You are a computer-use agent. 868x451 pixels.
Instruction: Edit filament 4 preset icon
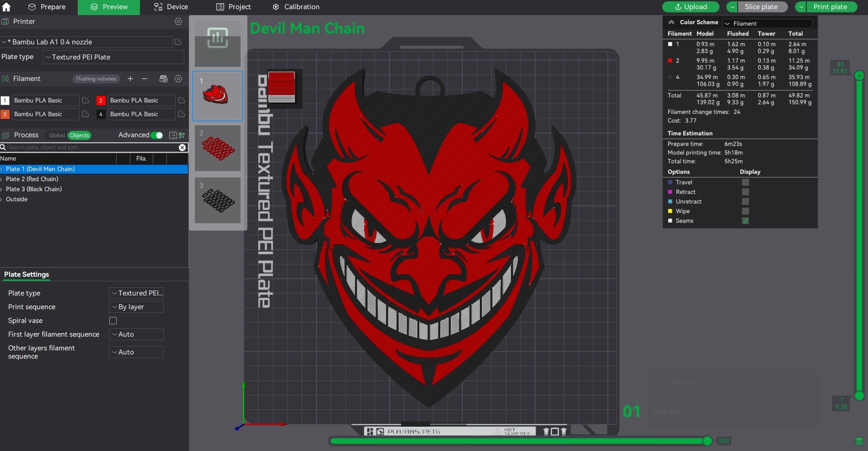pos(182,114)
